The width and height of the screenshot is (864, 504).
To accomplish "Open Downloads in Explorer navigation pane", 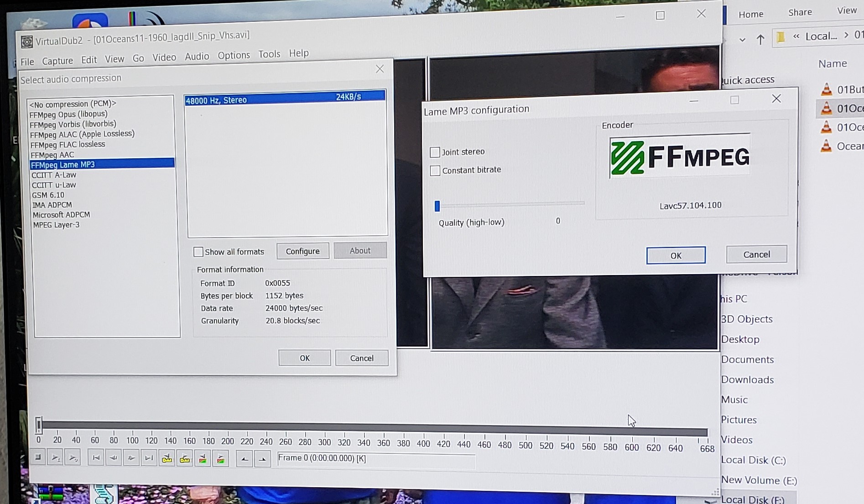I will 747,379.
